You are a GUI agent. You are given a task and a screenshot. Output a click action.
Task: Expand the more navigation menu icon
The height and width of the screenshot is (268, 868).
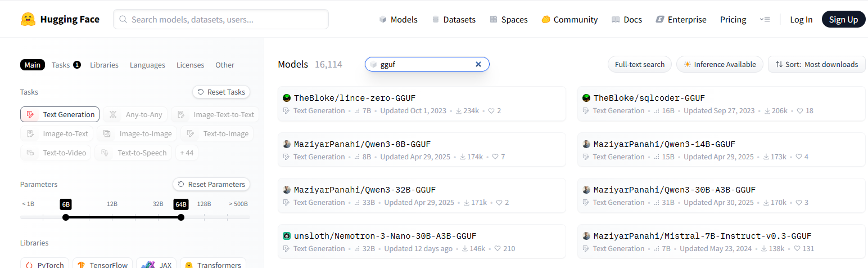point(765,19)
